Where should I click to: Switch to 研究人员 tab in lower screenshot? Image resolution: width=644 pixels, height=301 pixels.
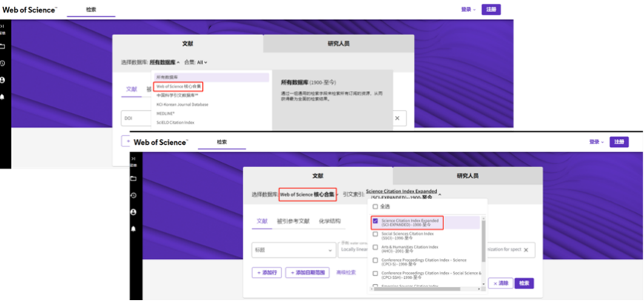click(468, 175)
